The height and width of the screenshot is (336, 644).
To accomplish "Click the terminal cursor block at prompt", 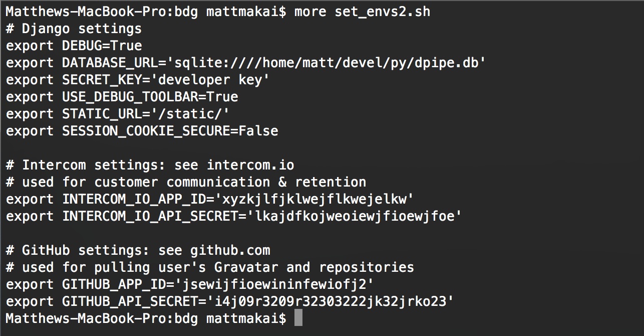I will coord(298,318).
